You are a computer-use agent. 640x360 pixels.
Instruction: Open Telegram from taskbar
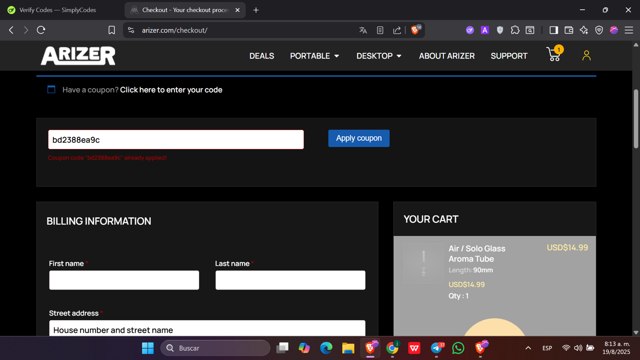436,348
